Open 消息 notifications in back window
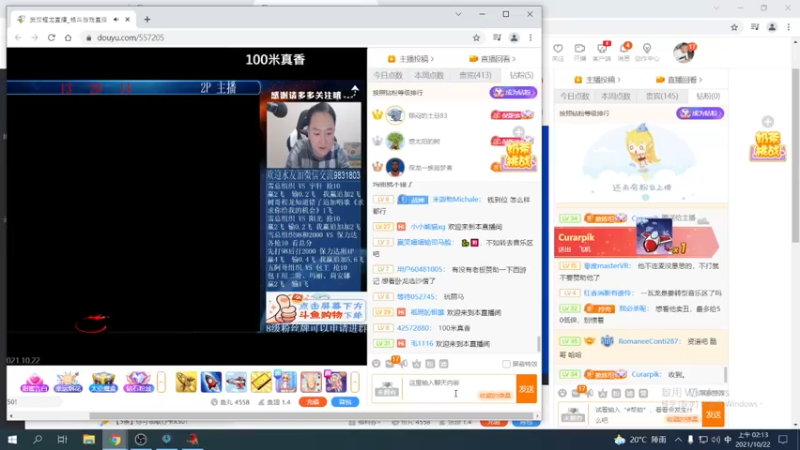The width and height of the screenshot is (800, 450). [x=624, y=52]
